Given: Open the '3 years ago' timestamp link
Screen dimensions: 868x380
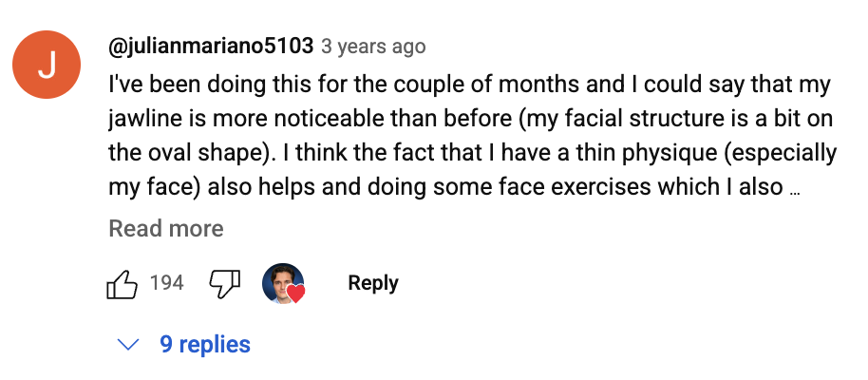Looking at the screenshot, I should 373,47.
